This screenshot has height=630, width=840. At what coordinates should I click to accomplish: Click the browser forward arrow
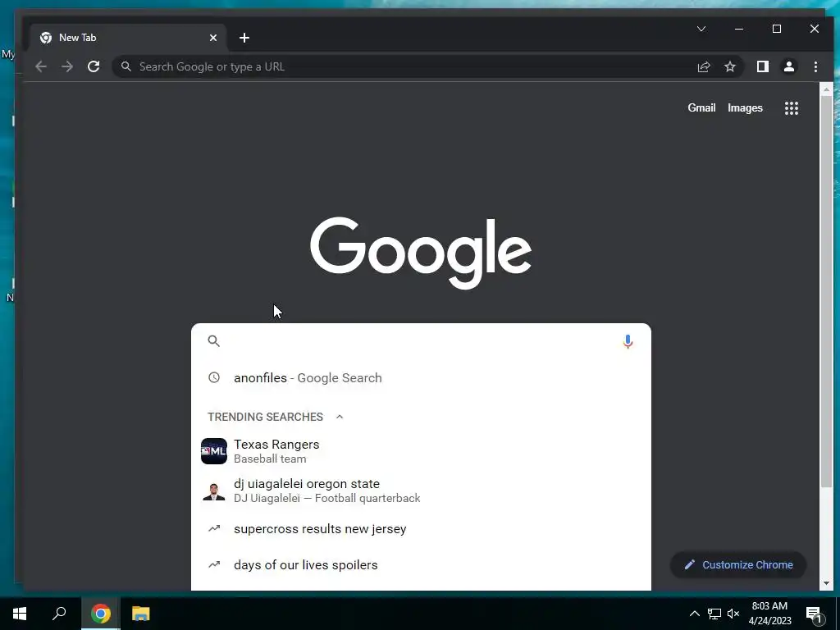[67, 66]
